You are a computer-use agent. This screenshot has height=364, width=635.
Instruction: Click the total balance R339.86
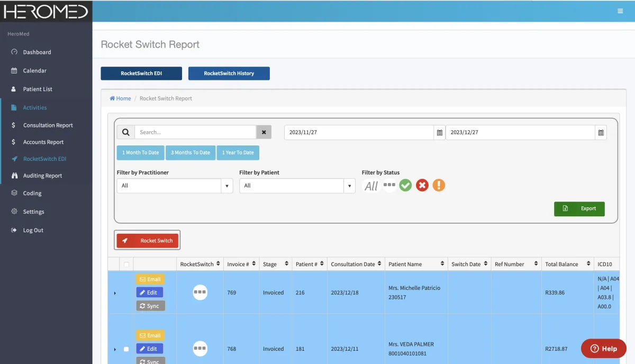pyautogui.click(x=555, y=293)
